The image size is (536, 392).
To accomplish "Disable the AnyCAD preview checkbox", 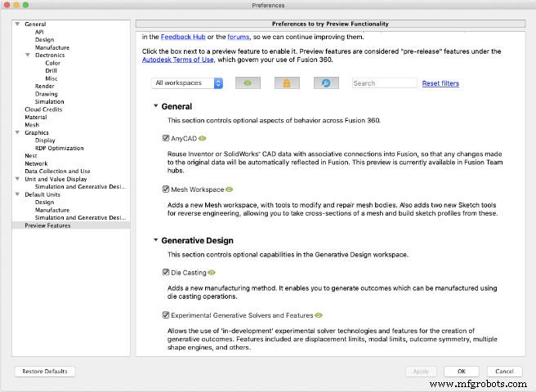I will pyautogui.click(x=166, y=139).
